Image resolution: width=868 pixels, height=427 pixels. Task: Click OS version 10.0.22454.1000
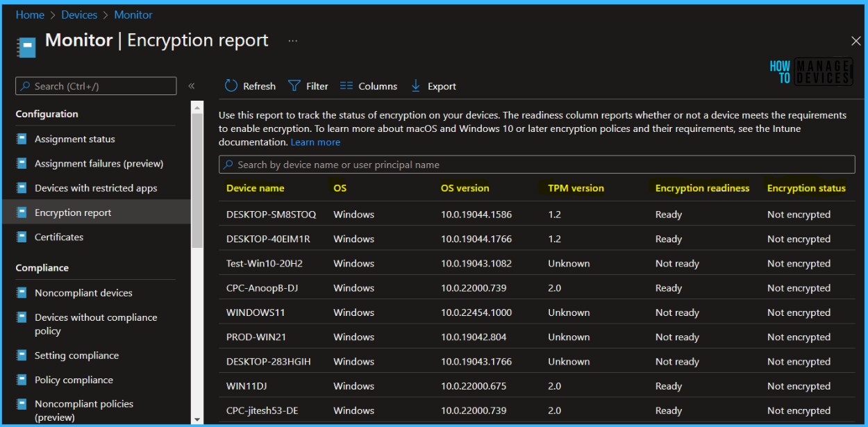(476, 312)
